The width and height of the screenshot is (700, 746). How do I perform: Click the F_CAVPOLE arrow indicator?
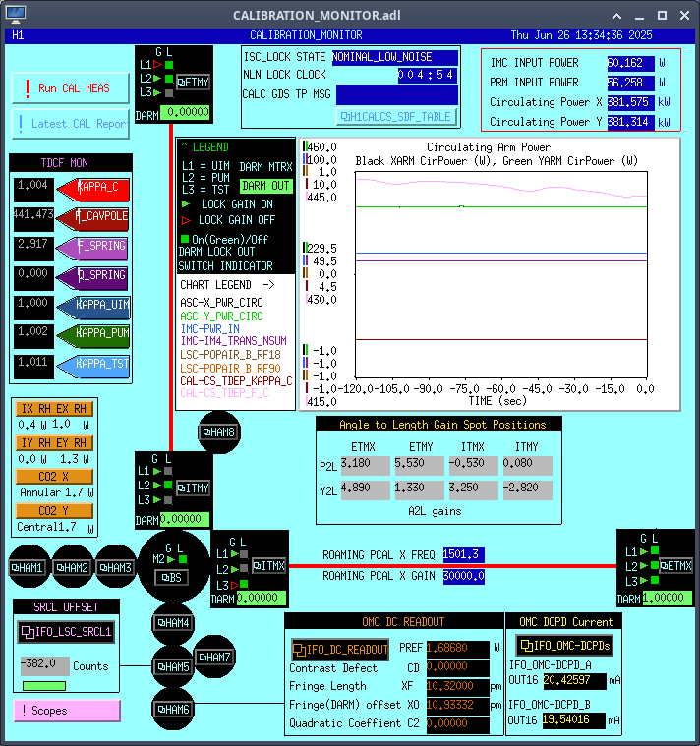point(93,218)
